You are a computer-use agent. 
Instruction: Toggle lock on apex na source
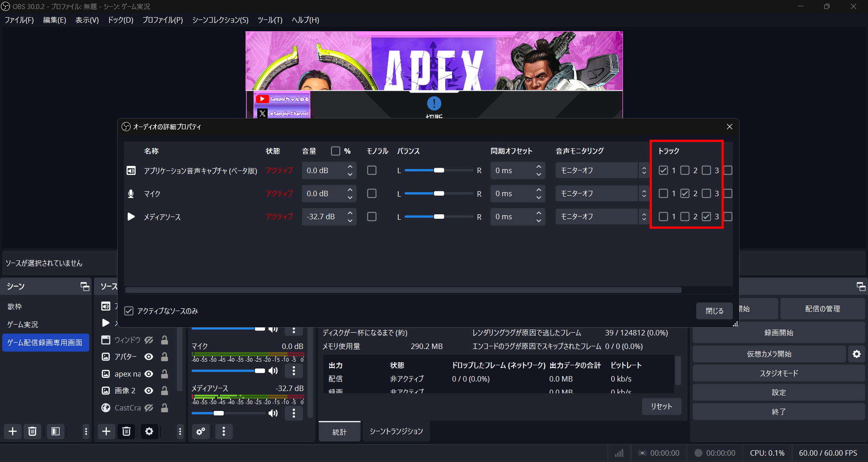click(165, 374)
